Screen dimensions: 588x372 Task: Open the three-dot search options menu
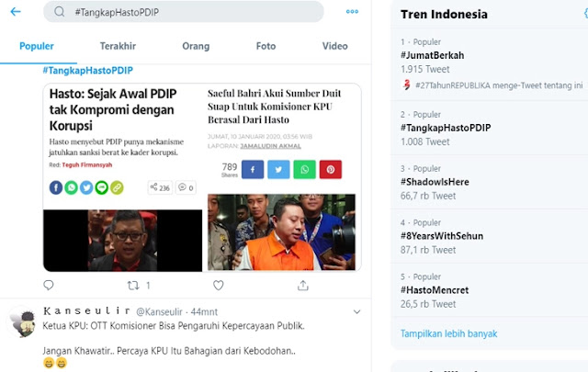[x=352, y=12]
